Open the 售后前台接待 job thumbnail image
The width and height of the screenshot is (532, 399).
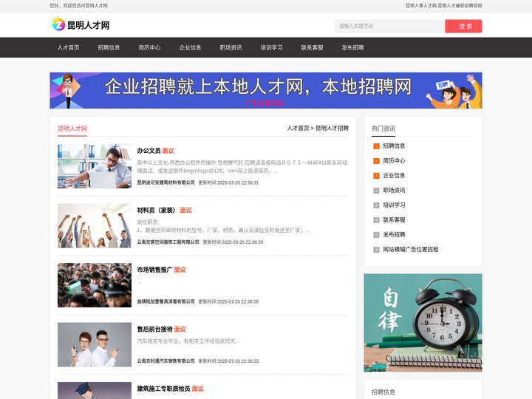click(95, 344)
